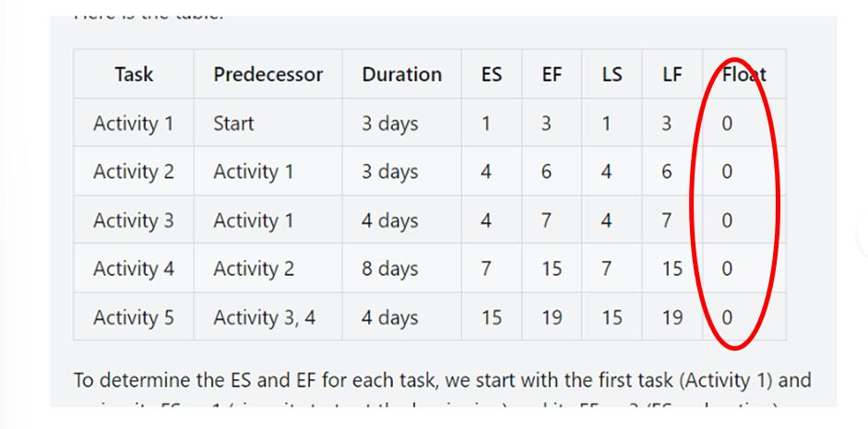Click the Activity 4 task name cell
The width and height of the screenshot is (868, 429).
[x=134, y=268]
